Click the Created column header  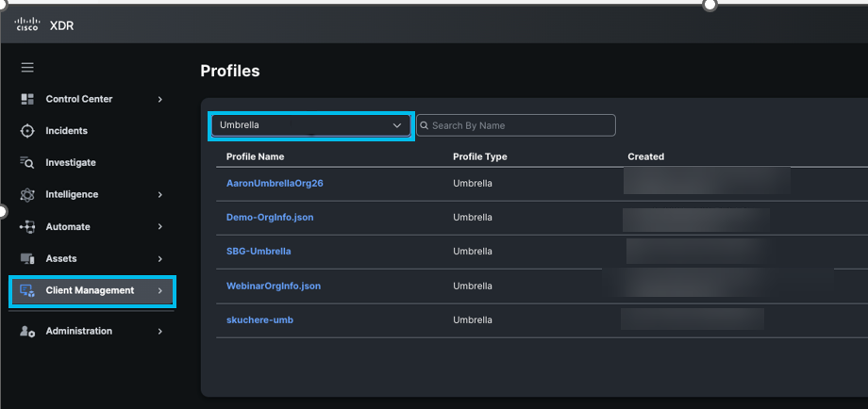pyautogui.click(x=646, y=157)
